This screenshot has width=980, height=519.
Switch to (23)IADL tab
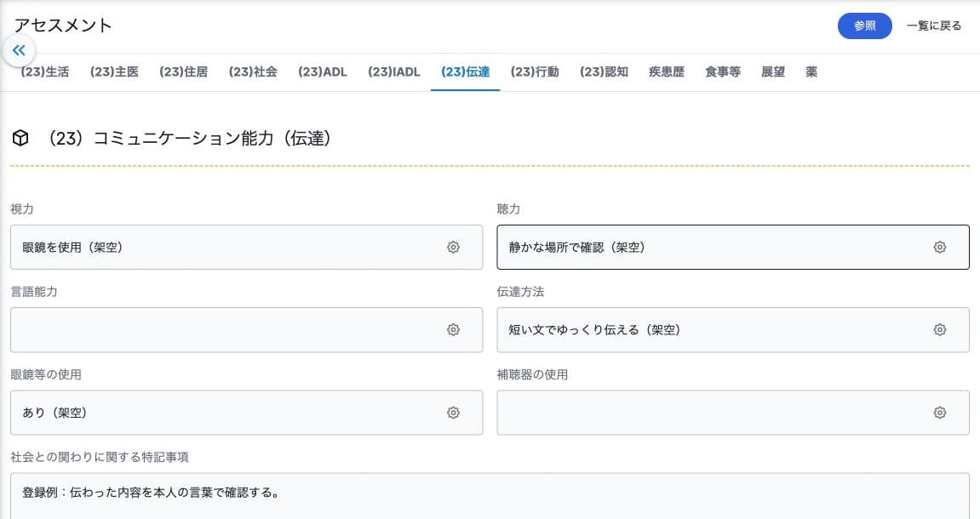pos(393,71)
